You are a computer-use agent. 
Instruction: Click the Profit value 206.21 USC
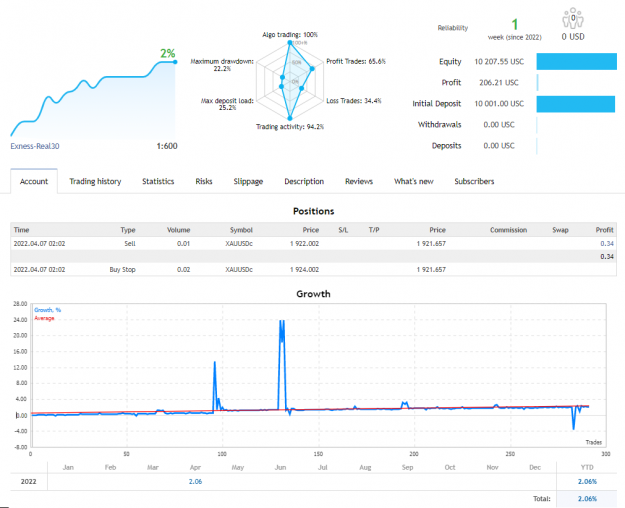tap(499, 83)
